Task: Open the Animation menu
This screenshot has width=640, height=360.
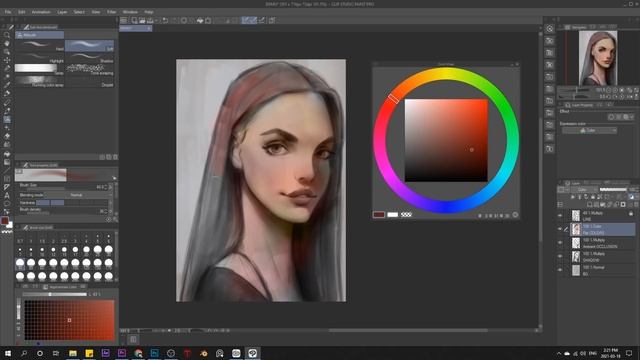Action: (x=41, y=12)
